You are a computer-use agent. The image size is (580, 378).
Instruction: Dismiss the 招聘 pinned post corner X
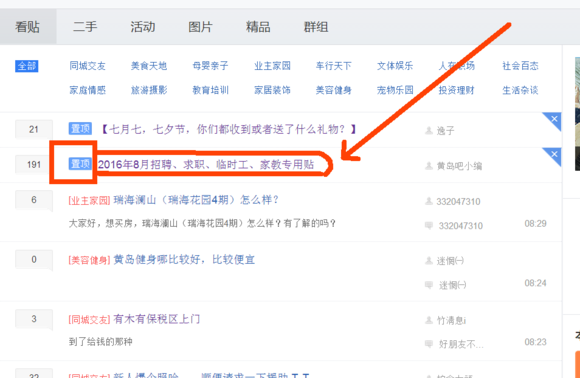pos(554,154)
